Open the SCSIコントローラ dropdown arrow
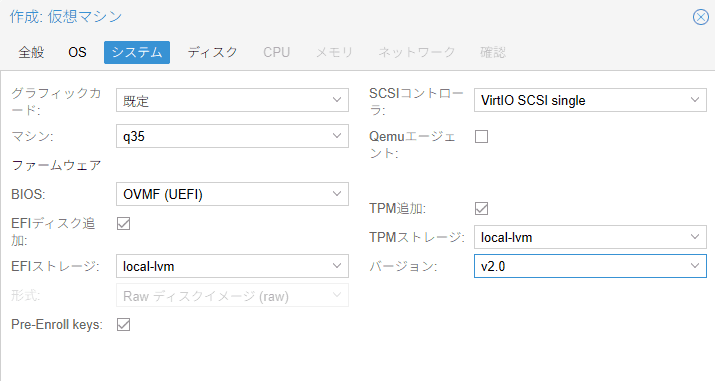 coord(695,100)
